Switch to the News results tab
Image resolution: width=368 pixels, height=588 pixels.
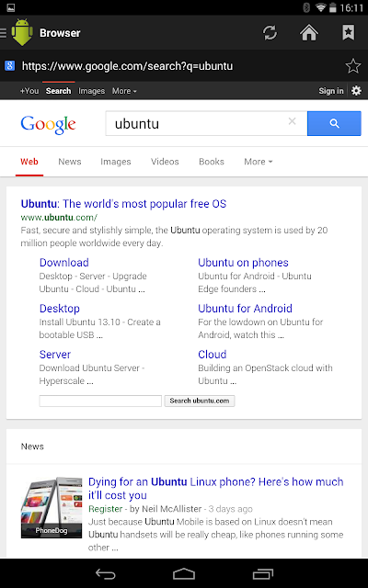coord(70,162)
